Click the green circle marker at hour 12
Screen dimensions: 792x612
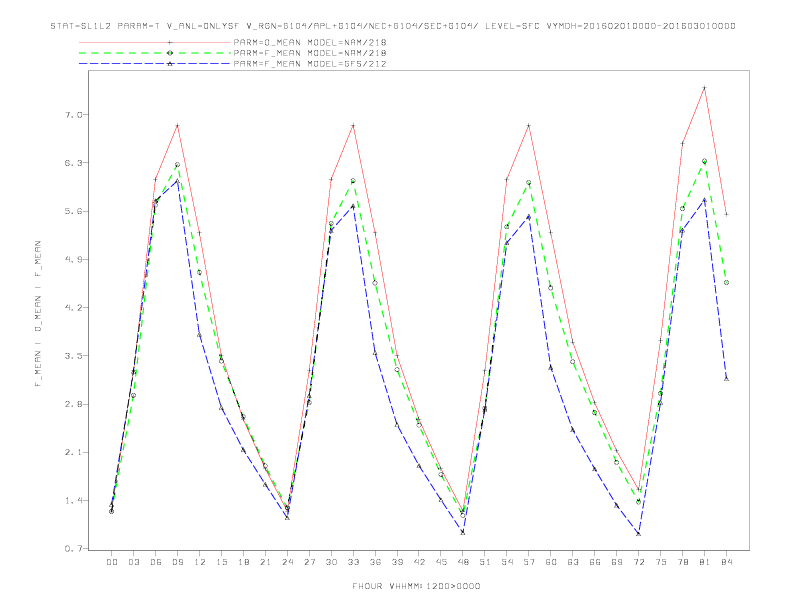[199, 272]
